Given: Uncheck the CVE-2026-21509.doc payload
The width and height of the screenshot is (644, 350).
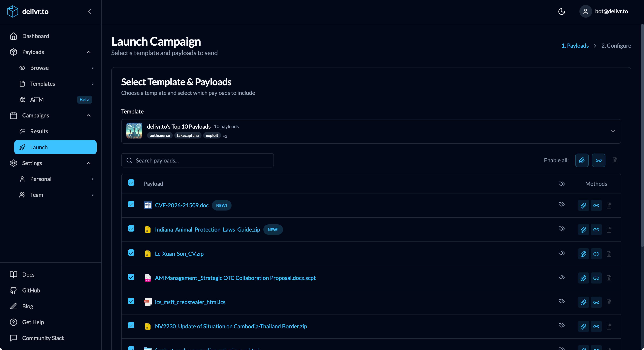Looking at the screenshot, I should (x=131, y=204).
